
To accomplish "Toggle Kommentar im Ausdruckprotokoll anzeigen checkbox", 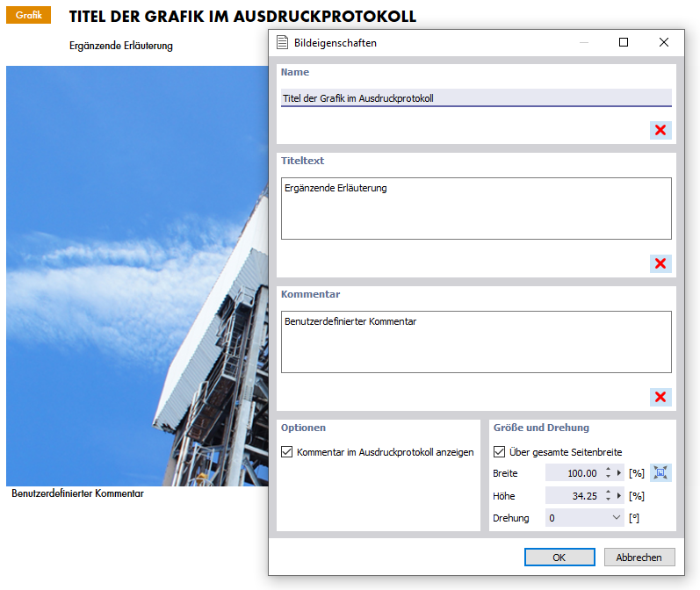I will point(286,451).
